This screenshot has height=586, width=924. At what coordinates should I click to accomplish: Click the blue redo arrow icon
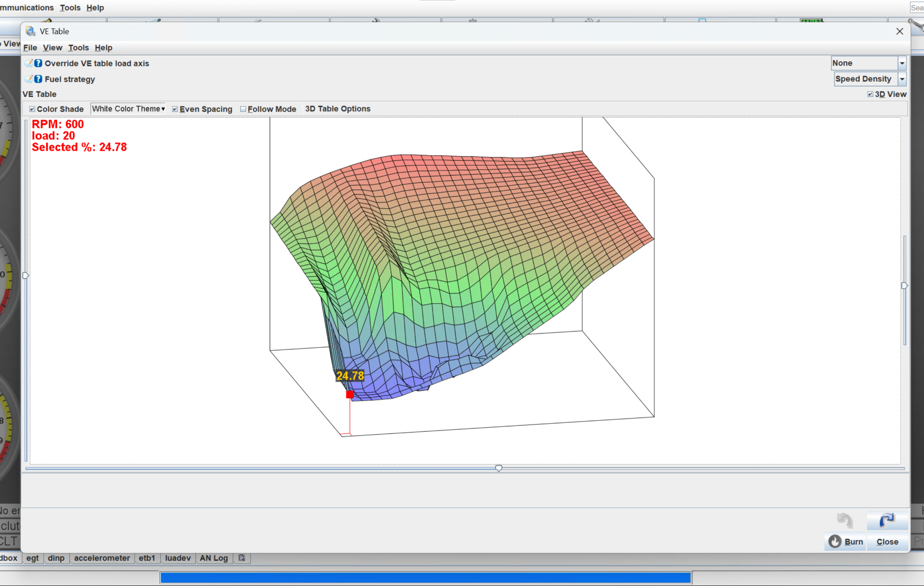coord(887,520)
